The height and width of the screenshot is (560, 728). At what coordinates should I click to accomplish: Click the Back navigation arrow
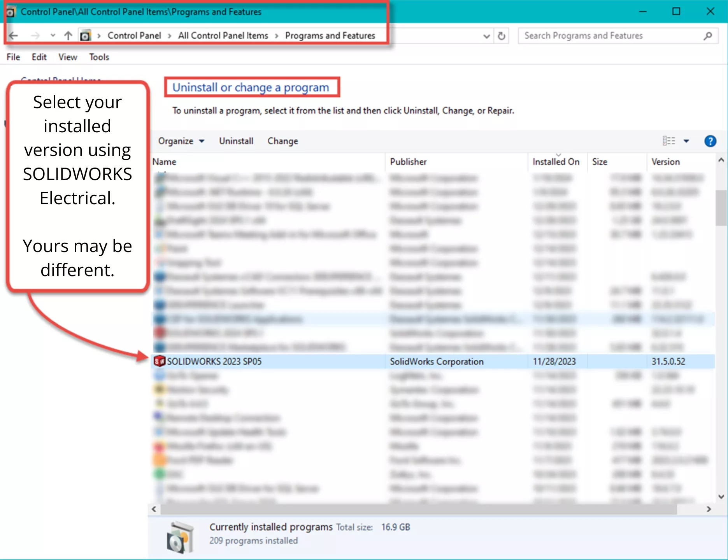pos(14,36)
